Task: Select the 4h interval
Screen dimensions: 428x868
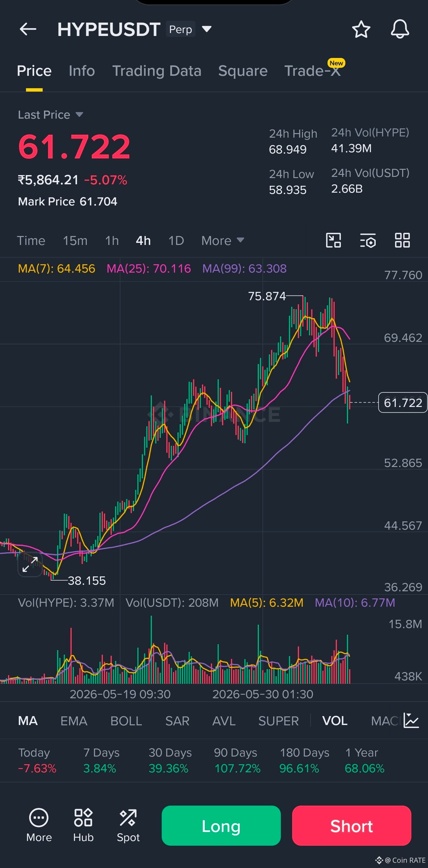Action: pos(143,240)
